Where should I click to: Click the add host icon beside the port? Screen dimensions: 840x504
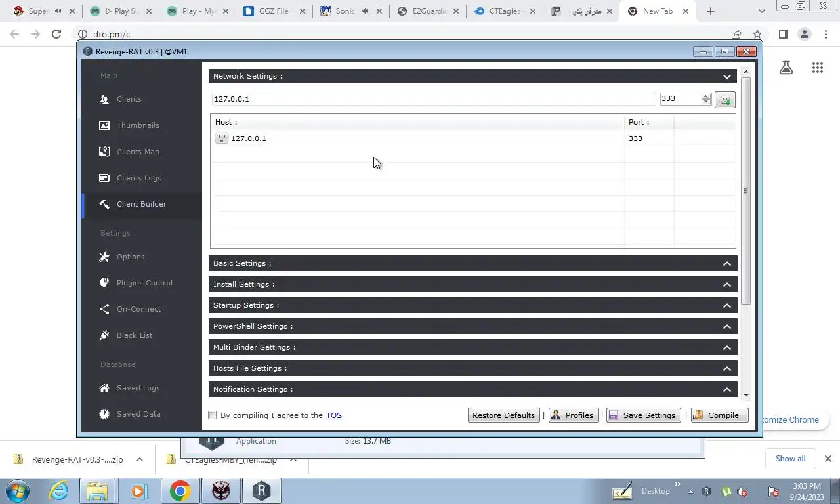coord(724,99)
